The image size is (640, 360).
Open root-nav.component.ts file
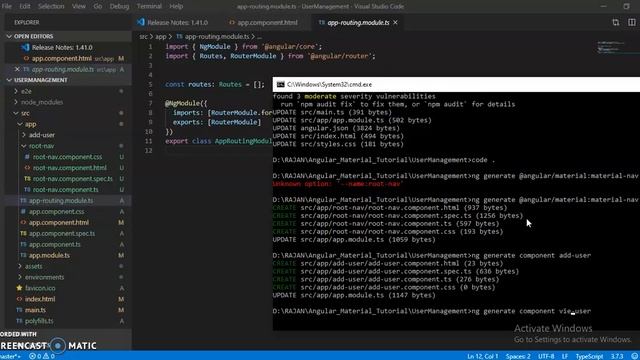[x=65, y=190]
